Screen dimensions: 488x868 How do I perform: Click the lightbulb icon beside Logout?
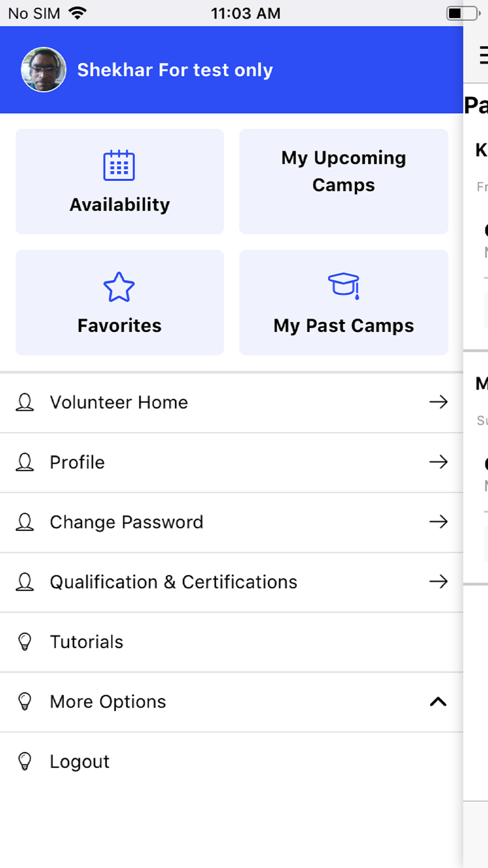point(25,762)
